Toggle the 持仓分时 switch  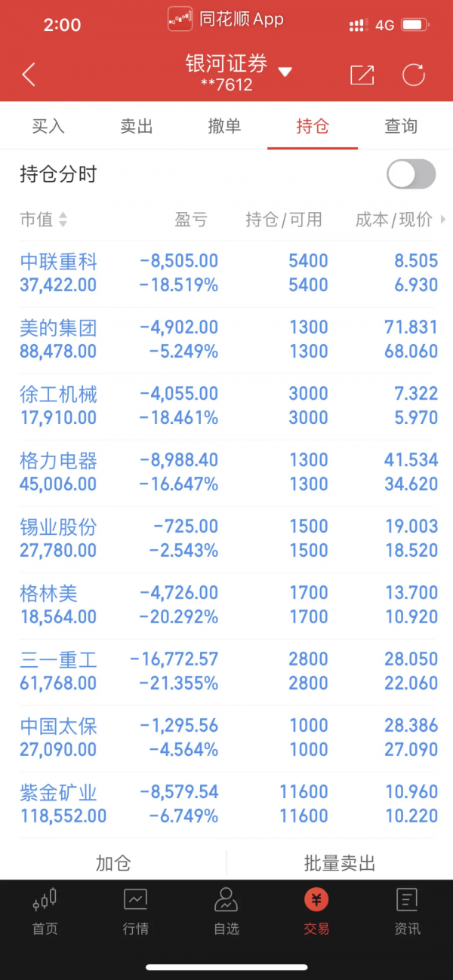coord(411,174)
